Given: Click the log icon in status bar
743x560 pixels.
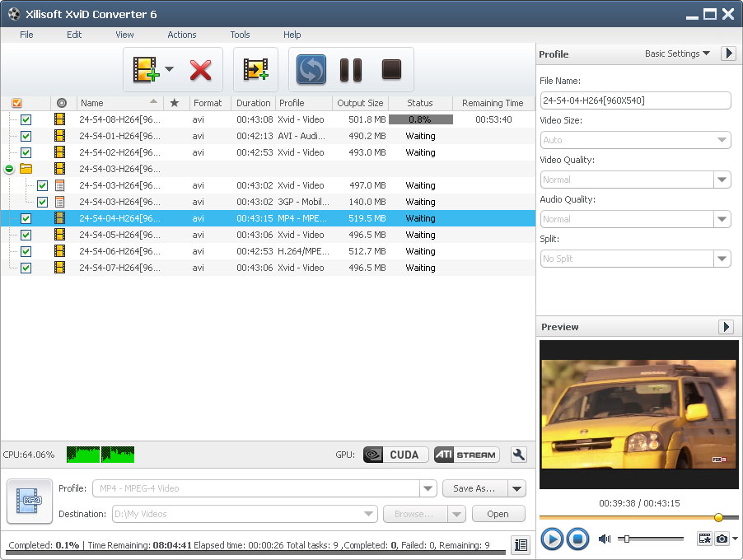Looking at the screenshot, I should [x=520, y=544].
